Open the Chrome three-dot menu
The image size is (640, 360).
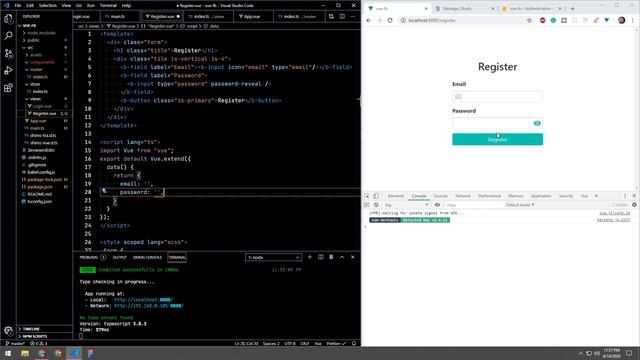click(633, 20)
